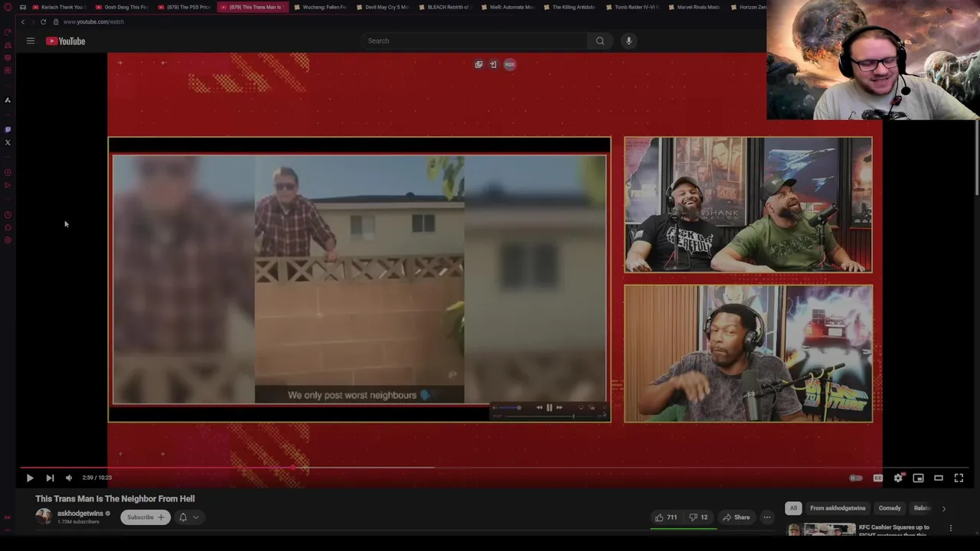Select the All filter chip
The height and width of the screenshot is (551, 980).
click(x=793, y=508)
